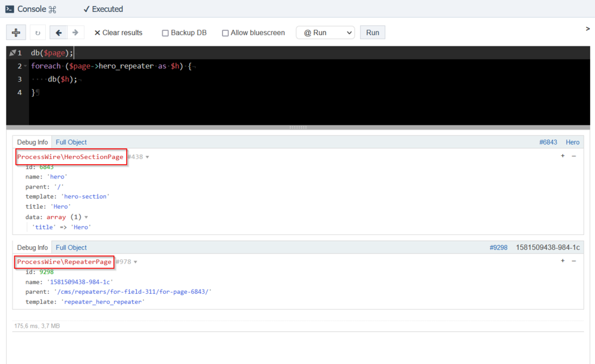Viewport: 595px width, 364px height.
Task: Collapse all in RepeaterPage dump
Action: 574,261
